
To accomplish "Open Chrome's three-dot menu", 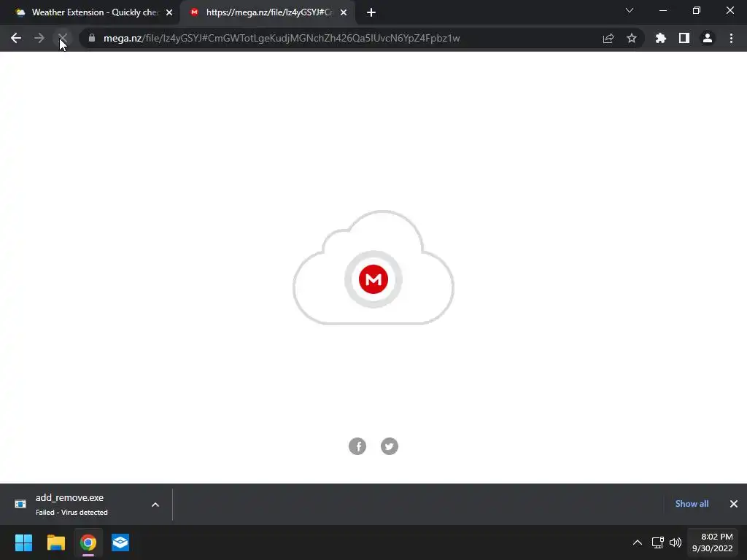I will 731,38.
